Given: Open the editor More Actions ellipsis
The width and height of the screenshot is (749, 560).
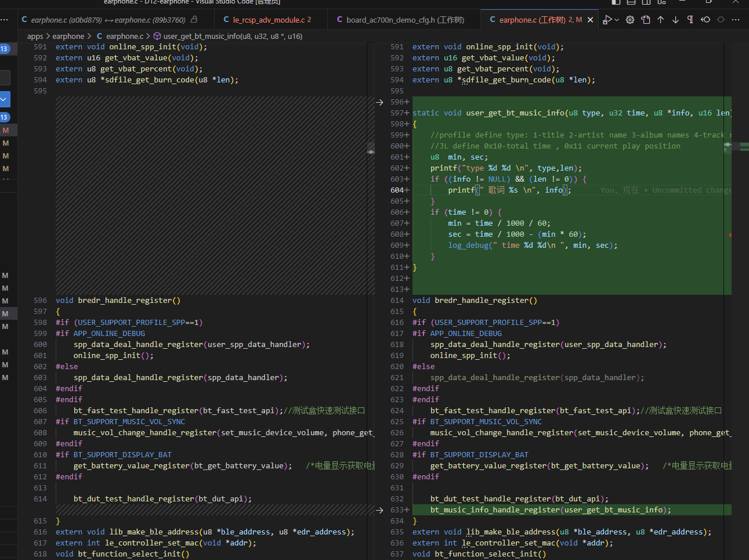Looking at the screenshot, I should [x=736, y=20].
